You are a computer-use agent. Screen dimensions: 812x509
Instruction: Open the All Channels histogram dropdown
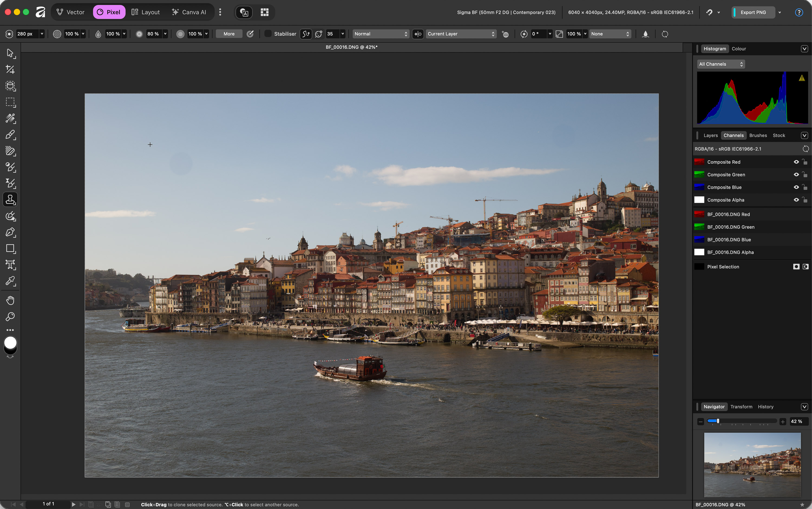point(721,64)
